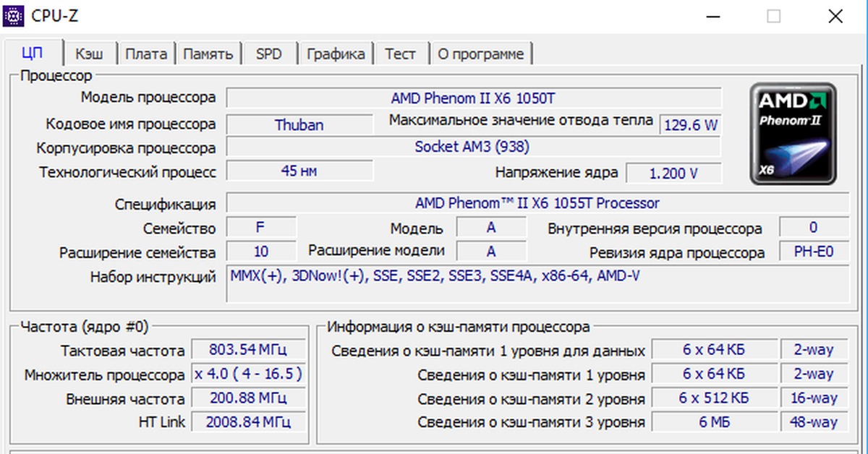Open the Плата tab
This screenshot has height=454, width=868.
pyautogui.click(x=145, y=54)
